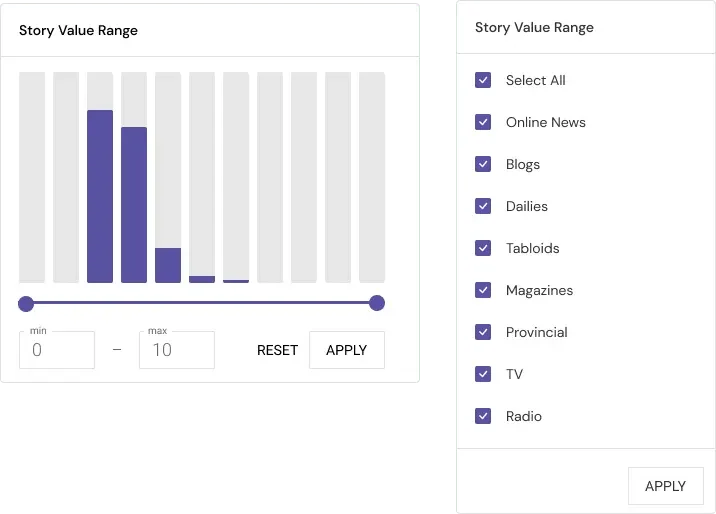Apply the checkbox list selection
This screenshot has width=716, height=514.
pyautogui.click(x=665, y=486)
